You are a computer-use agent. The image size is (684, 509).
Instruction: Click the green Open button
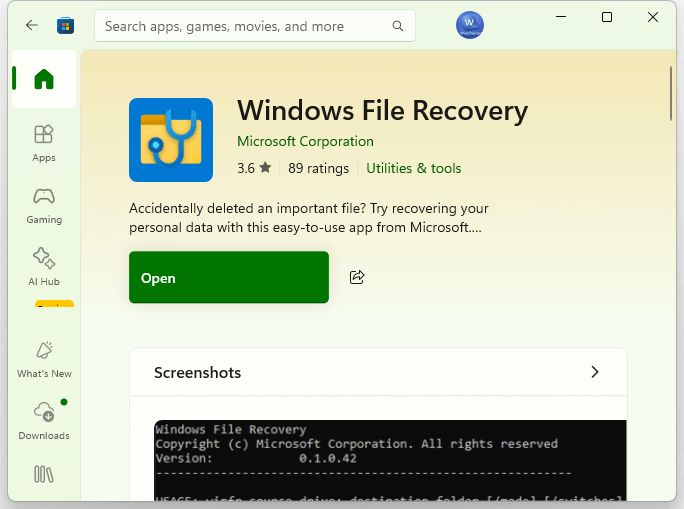tap(229, 277)
